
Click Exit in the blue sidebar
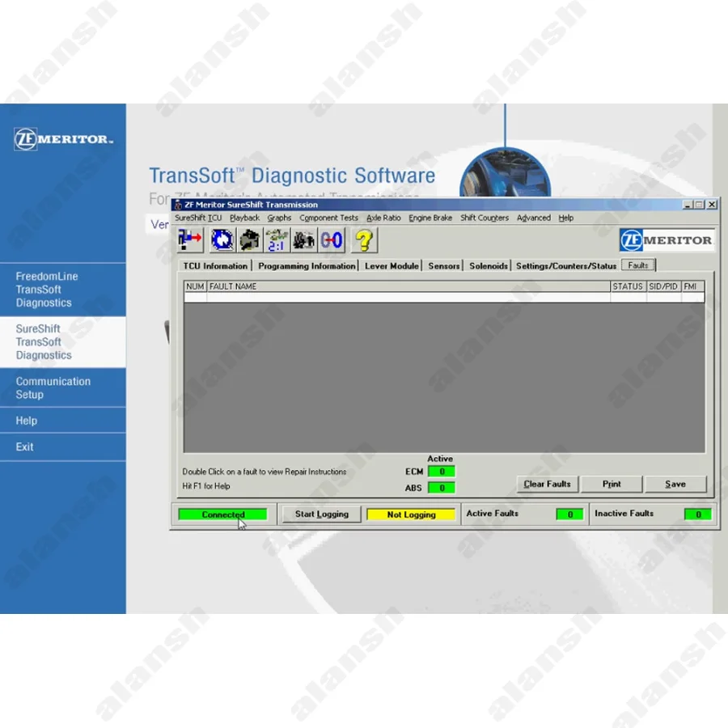point(62,447)
